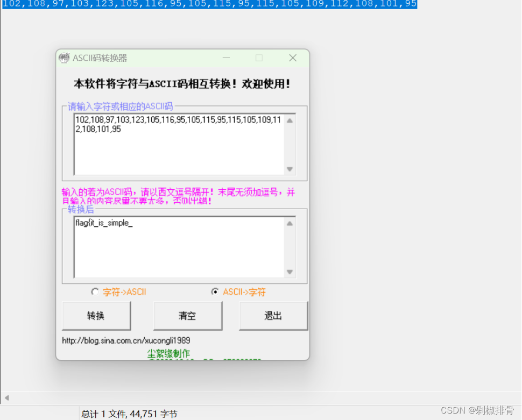
Task: Click the ASCII码转换器 title bar icon
Action: [x=64, y=58]
